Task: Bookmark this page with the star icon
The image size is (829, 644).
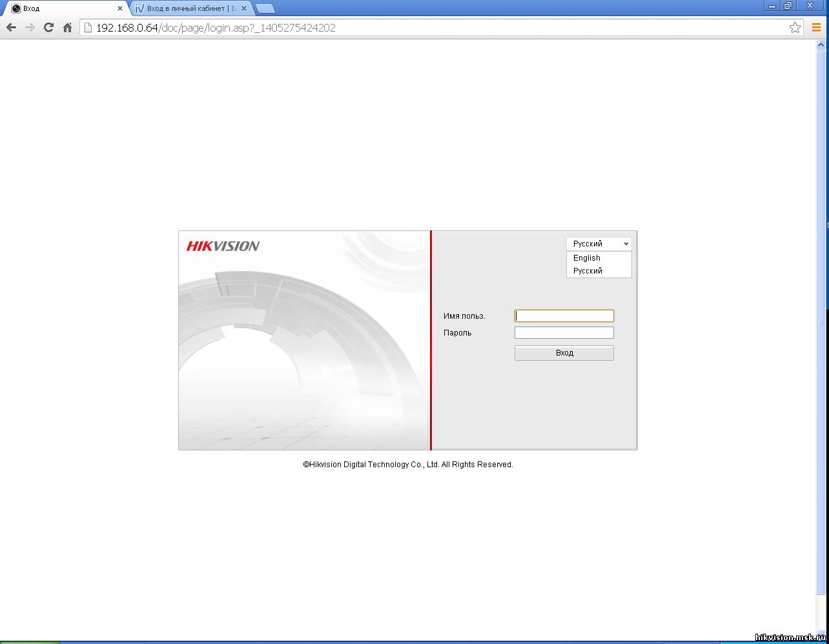Action: (x=795, y=28)
